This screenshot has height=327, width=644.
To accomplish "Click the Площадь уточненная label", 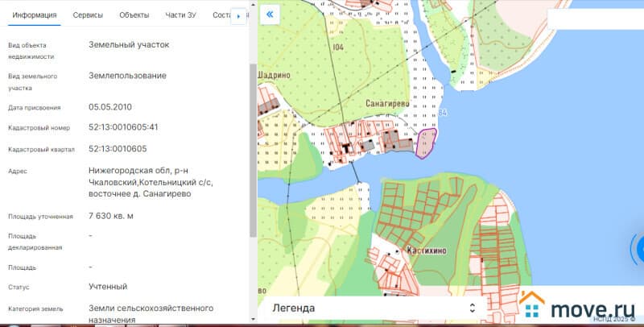I will [x=41, y=217].
